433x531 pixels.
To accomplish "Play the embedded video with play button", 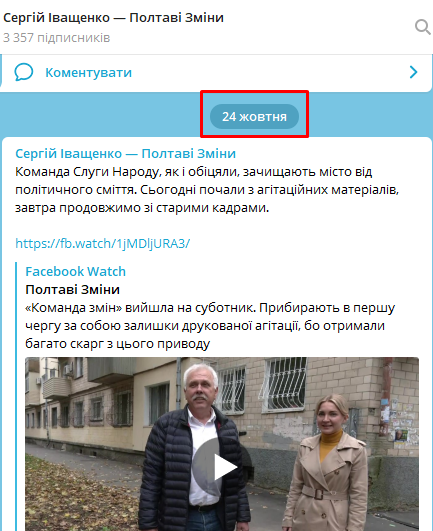I will 222,467.
